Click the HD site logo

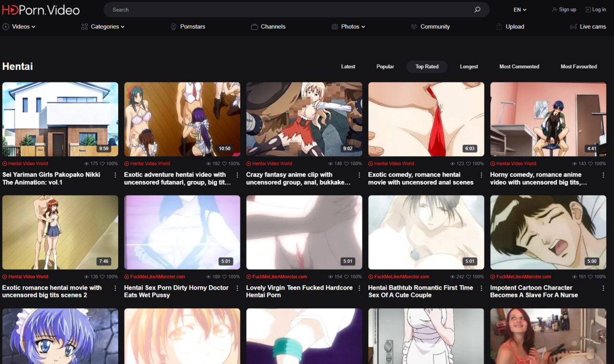click(40, 9)
